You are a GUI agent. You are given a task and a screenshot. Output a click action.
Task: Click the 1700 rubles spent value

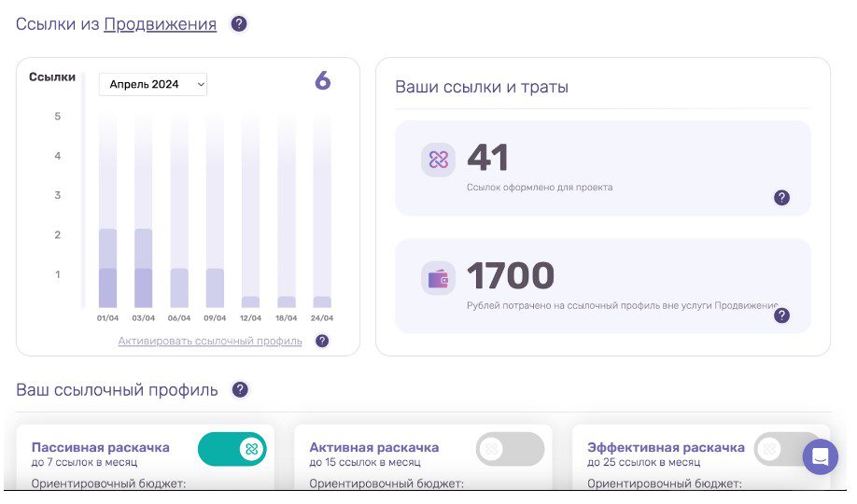511,275
